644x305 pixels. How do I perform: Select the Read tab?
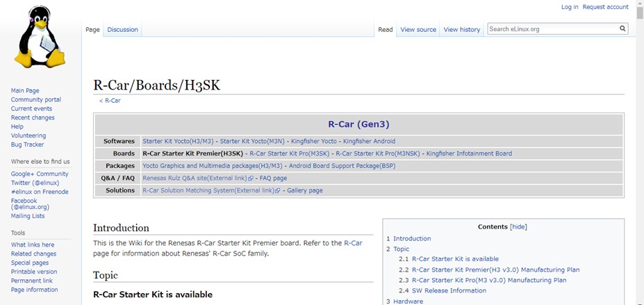386,30
